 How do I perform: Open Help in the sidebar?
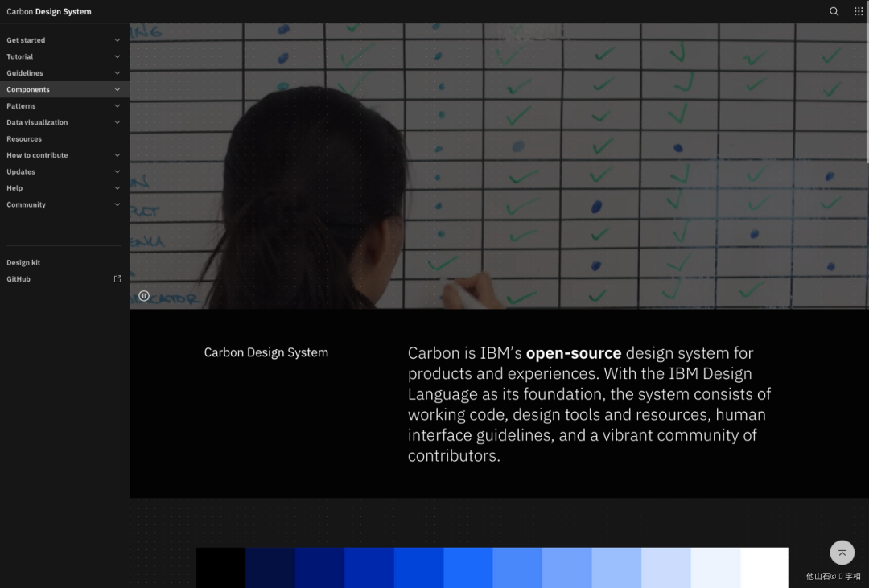(65, 188)
